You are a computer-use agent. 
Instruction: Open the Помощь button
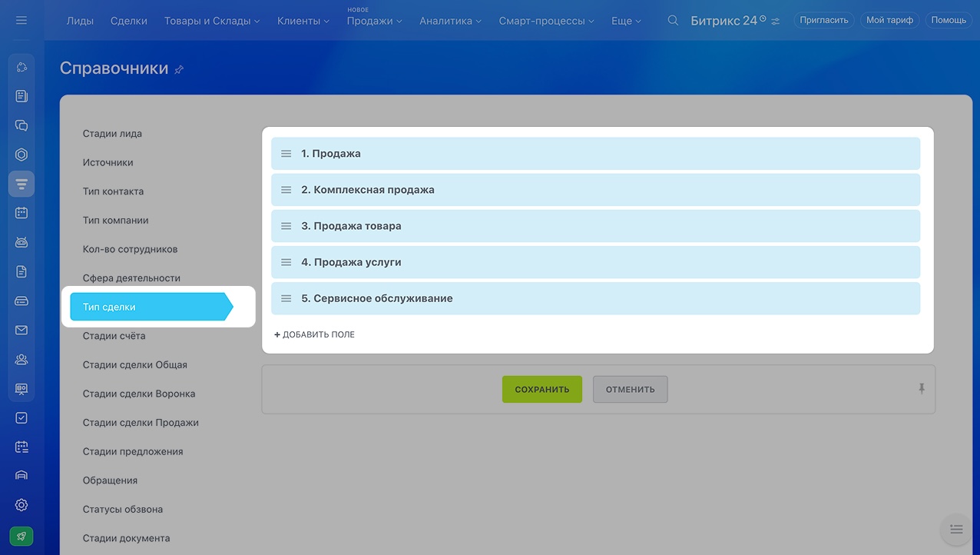949,20
